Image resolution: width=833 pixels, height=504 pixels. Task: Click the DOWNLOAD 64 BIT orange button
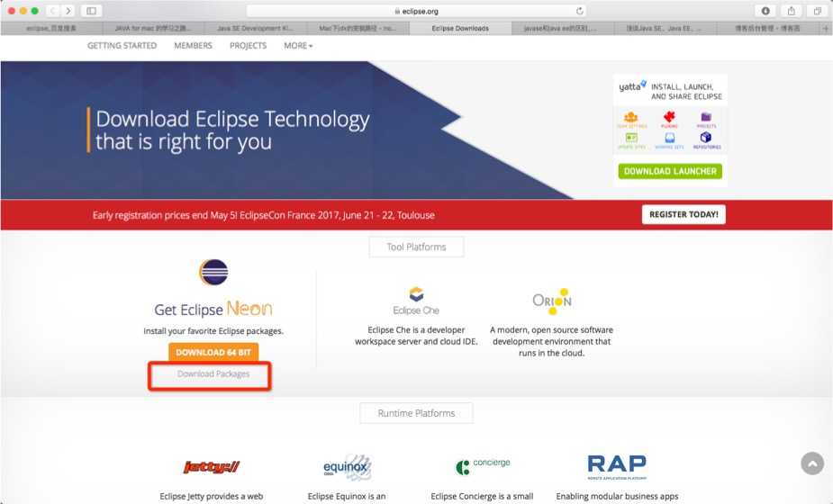(x=213, y=352)
